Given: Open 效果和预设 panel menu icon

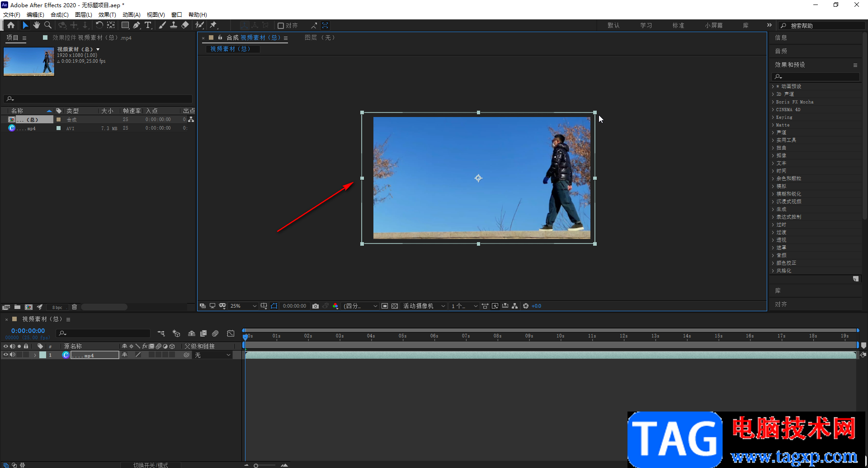Looking at the screenshot, I should click(x=855, y=65).
